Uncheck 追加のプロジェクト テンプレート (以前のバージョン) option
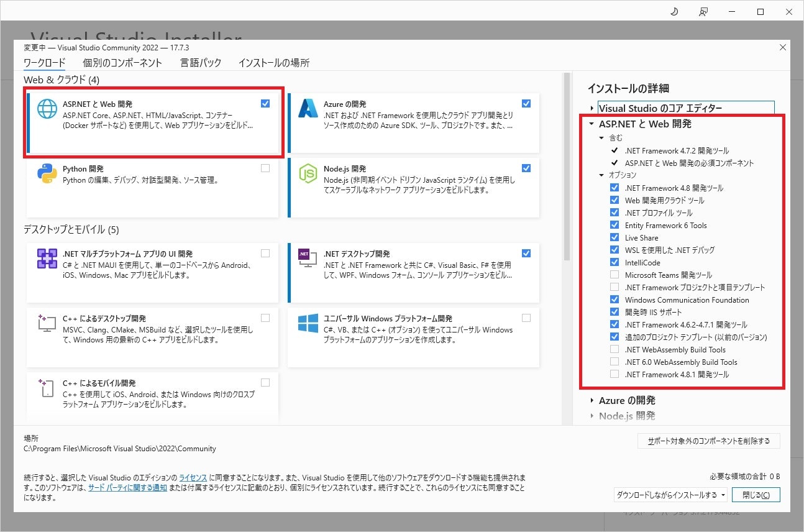Screen dimensions: 804x532 click(614, 337)
